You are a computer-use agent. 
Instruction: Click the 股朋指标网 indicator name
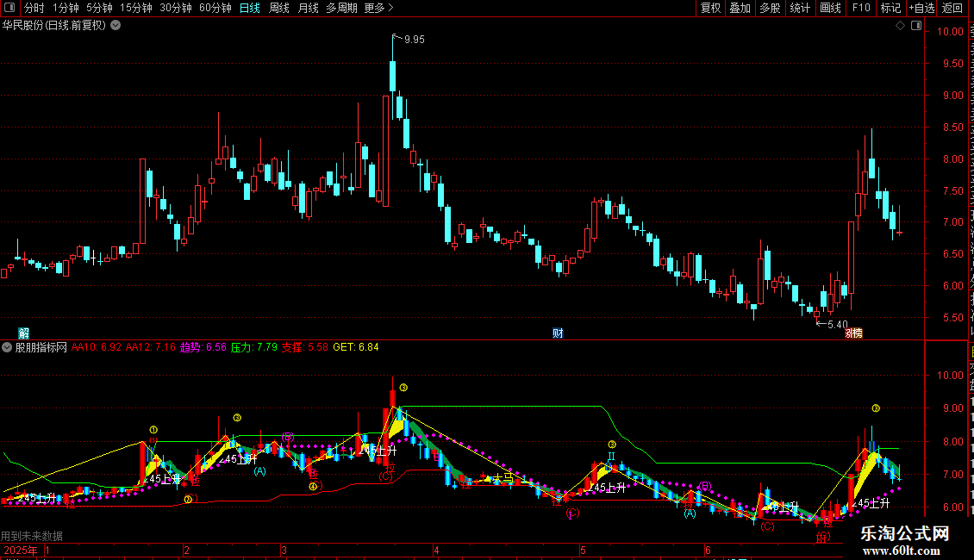coord(41,348)
